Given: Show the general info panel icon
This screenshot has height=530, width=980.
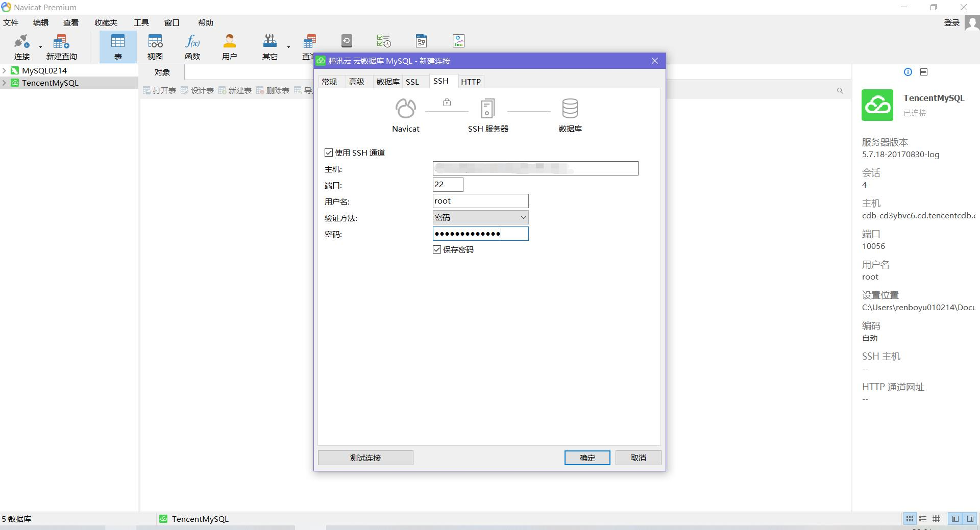Looking at the screenshot, I should tap(908, 72).
